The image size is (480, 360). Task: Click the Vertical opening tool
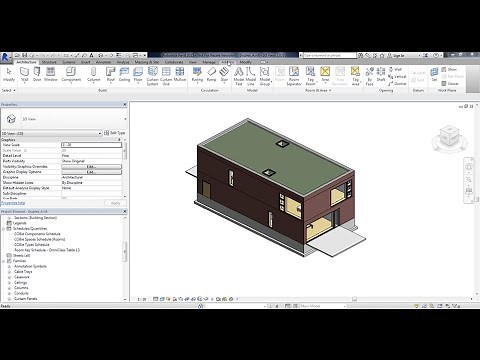pos(397,76)
